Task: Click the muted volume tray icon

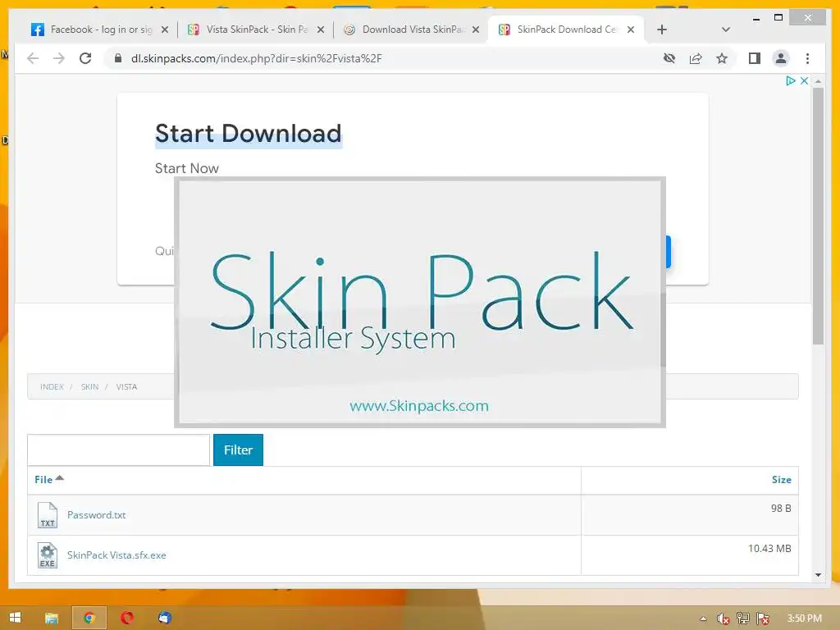Action: [723, 619]
